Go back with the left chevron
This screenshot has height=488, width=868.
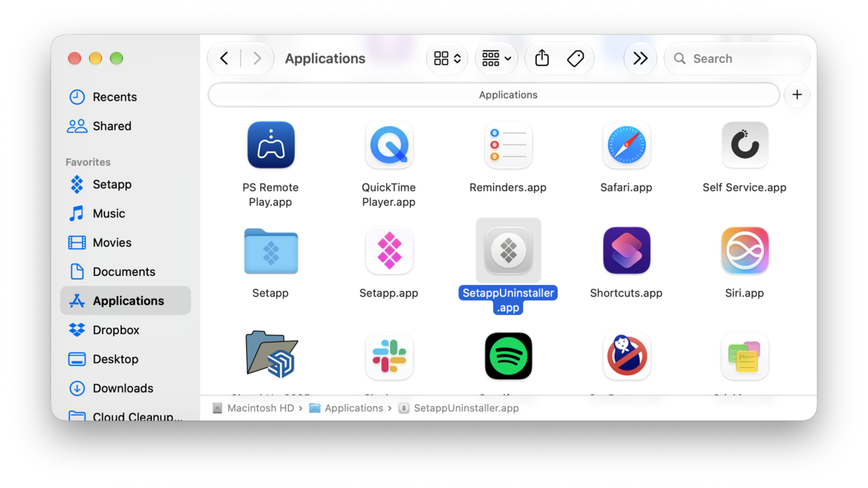coord(224,59)
